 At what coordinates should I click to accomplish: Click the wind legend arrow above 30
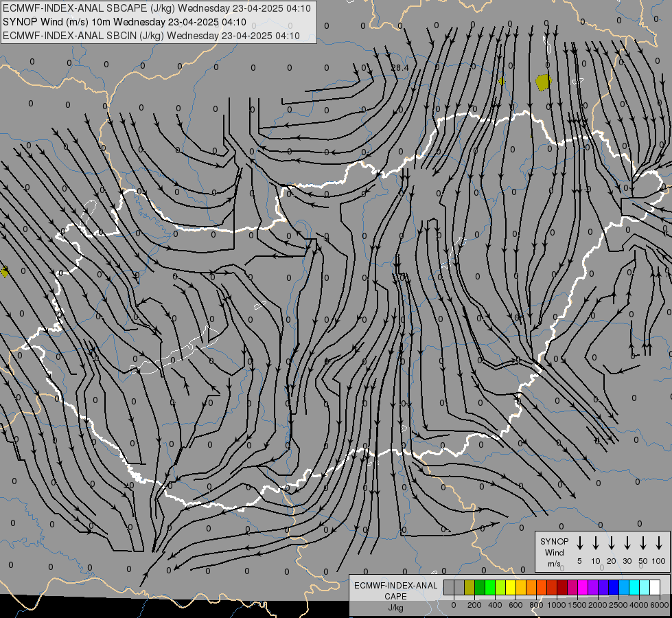tap(627, 543)
